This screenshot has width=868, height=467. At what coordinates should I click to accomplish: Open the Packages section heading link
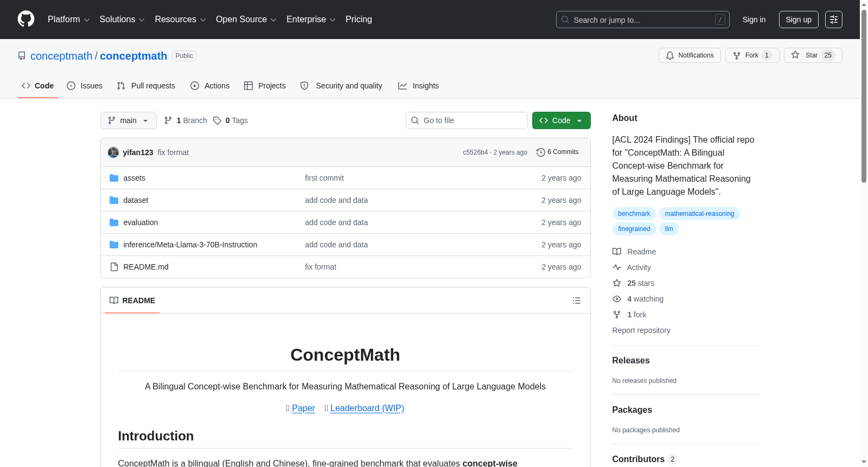tap(632, 410)
